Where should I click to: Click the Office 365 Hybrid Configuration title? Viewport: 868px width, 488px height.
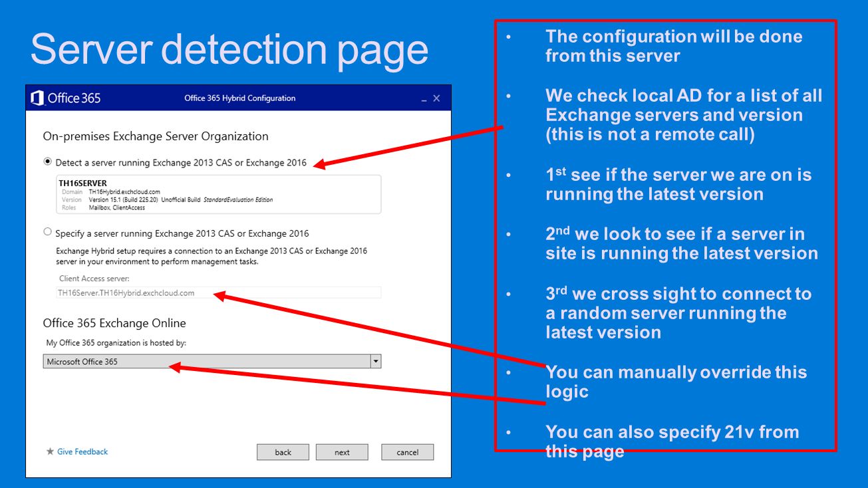pyautogui.click(x=239, y=98)
